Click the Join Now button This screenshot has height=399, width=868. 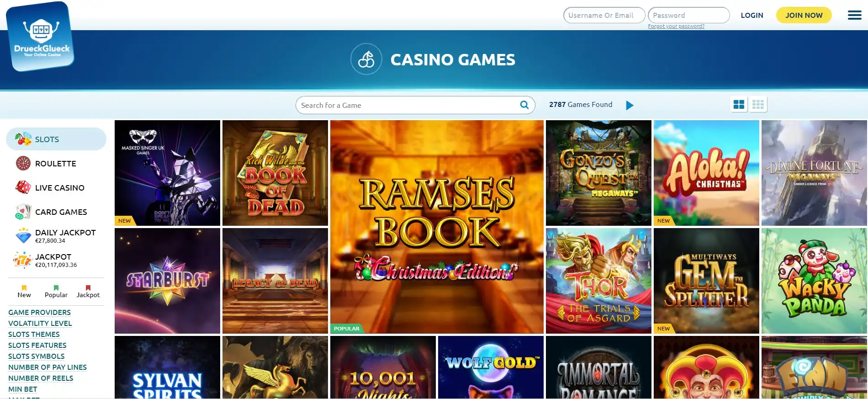coord(804,15)
